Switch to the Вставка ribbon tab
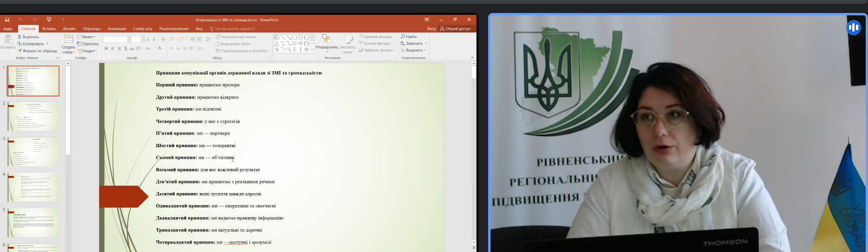The height and width of the screenshot is (252, 868). 49,29
